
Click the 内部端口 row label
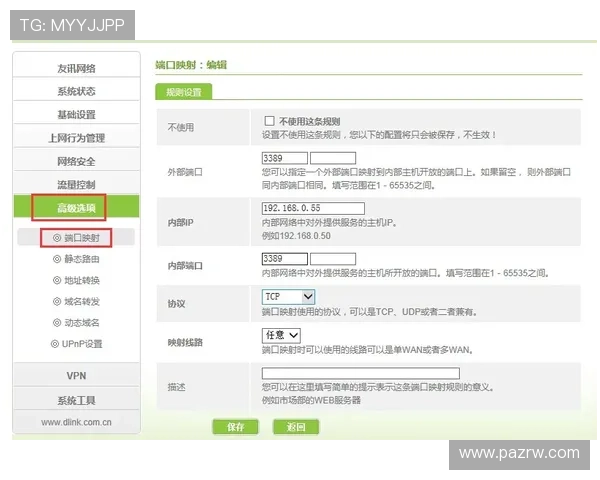pos(185,266)
